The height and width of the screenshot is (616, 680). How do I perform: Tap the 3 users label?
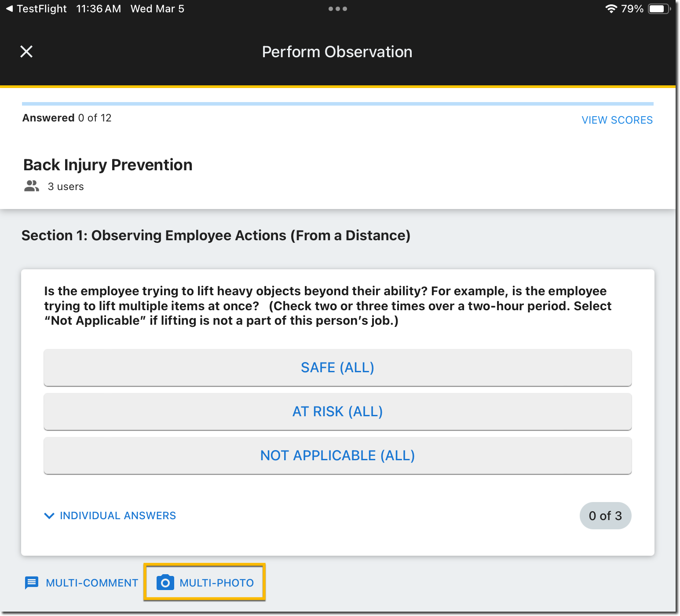[66, 187]
